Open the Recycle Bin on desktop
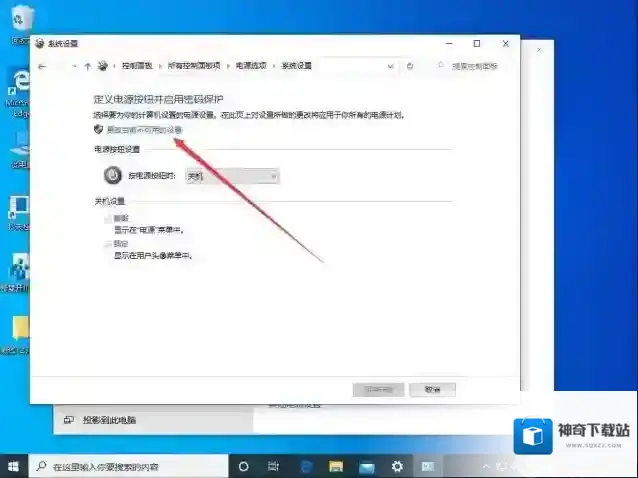The image size is (638, 478). click(19, 20)
